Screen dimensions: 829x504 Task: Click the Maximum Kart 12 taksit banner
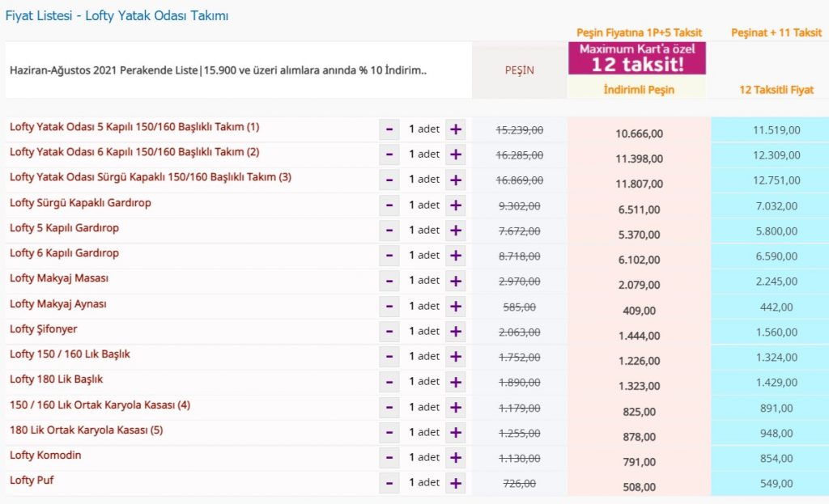coord(637,58)
